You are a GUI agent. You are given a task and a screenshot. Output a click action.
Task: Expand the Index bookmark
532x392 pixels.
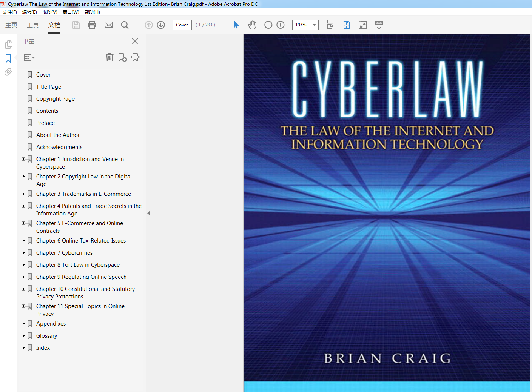tap(24, 348)
